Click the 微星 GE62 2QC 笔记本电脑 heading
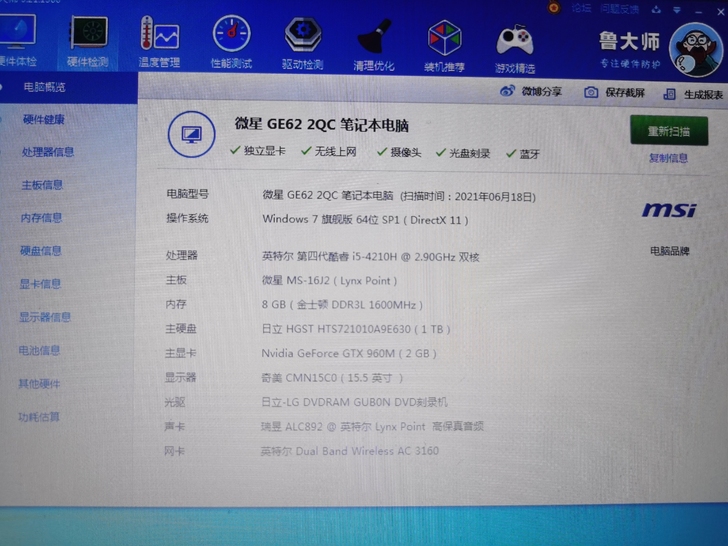Image resolution: width=728 pixels, height=546 pixels. [x=322, y=125]
